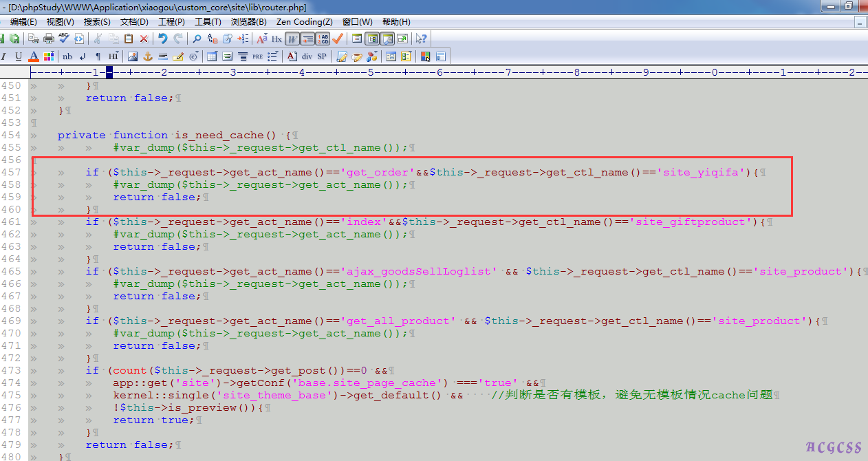The width and height of the screenshot is (868, 461).
Task: Click the PRE tag button
Action: click(x=257, y=56)
